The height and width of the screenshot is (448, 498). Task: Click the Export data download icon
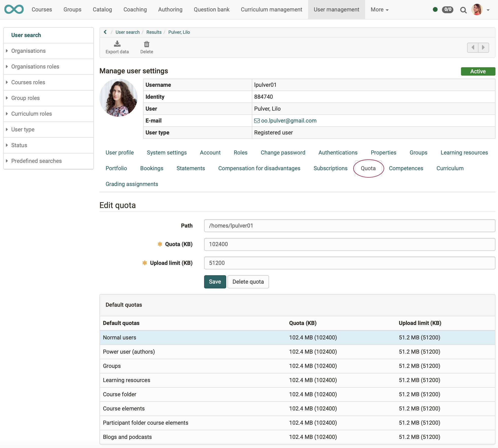(x=117, y=44)
